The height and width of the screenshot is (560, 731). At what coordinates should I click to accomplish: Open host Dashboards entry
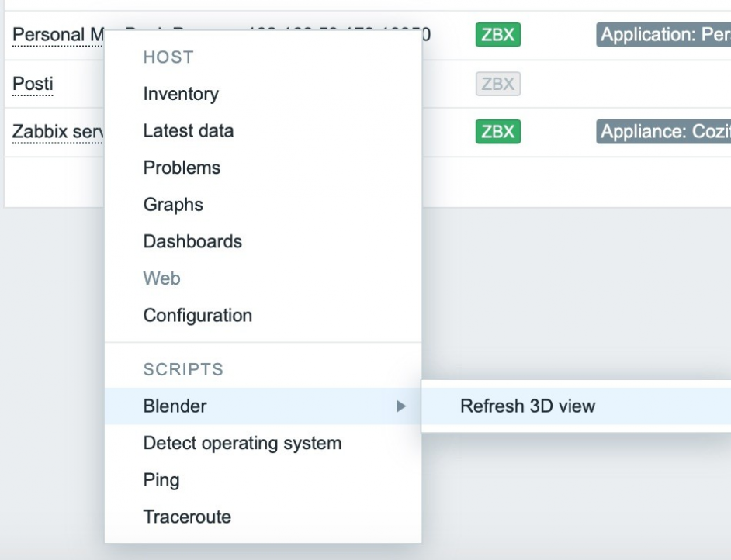pos(192,241)
